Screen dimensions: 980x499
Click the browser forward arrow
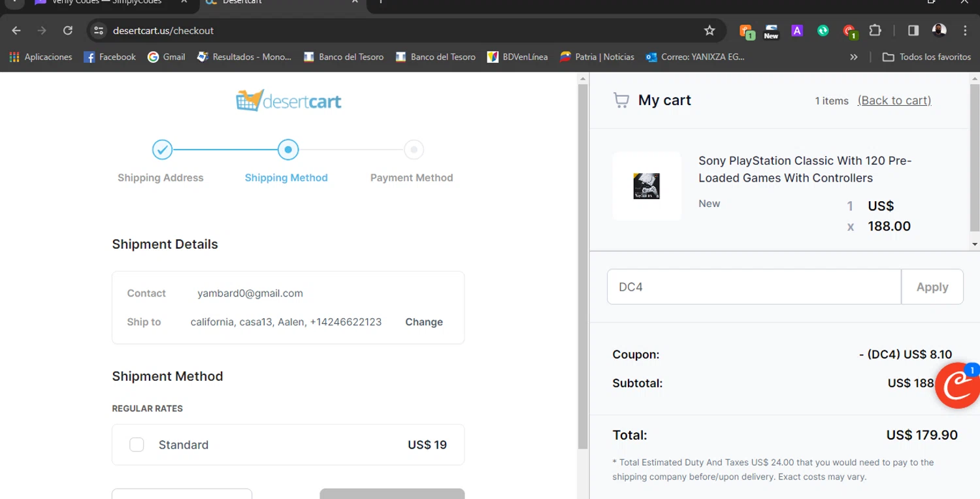coord(42,31)
